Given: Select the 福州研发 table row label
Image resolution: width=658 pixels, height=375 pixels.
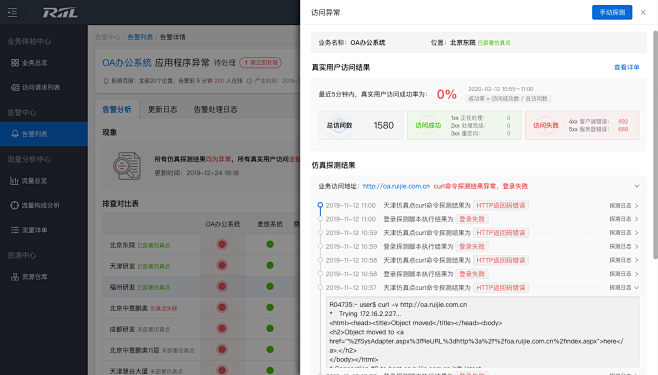Looking at the screenshot, I should 122,287.
